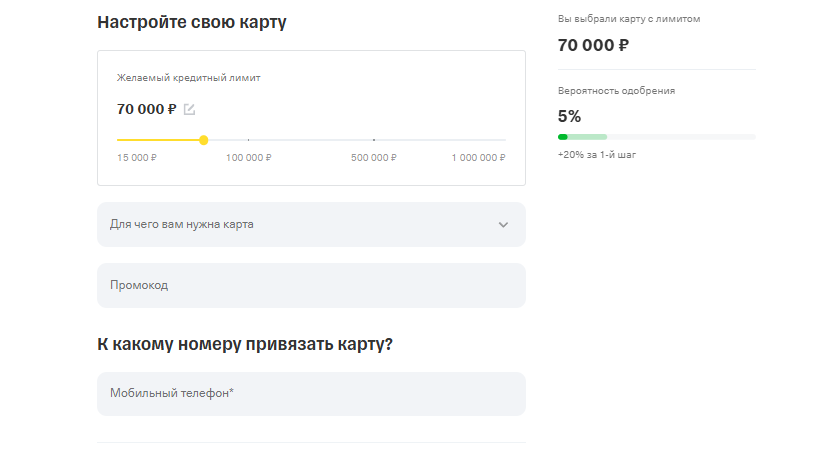Click the 5% approval probability value

pos(569,115)
